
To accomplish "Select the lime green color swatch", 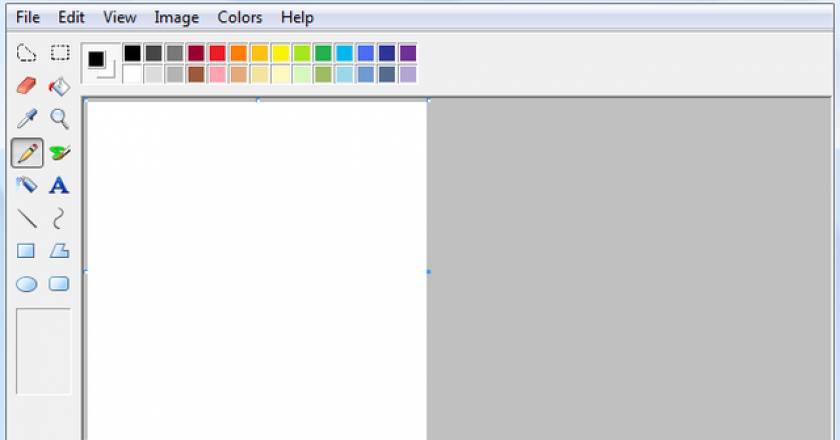I will click(302, 53).
